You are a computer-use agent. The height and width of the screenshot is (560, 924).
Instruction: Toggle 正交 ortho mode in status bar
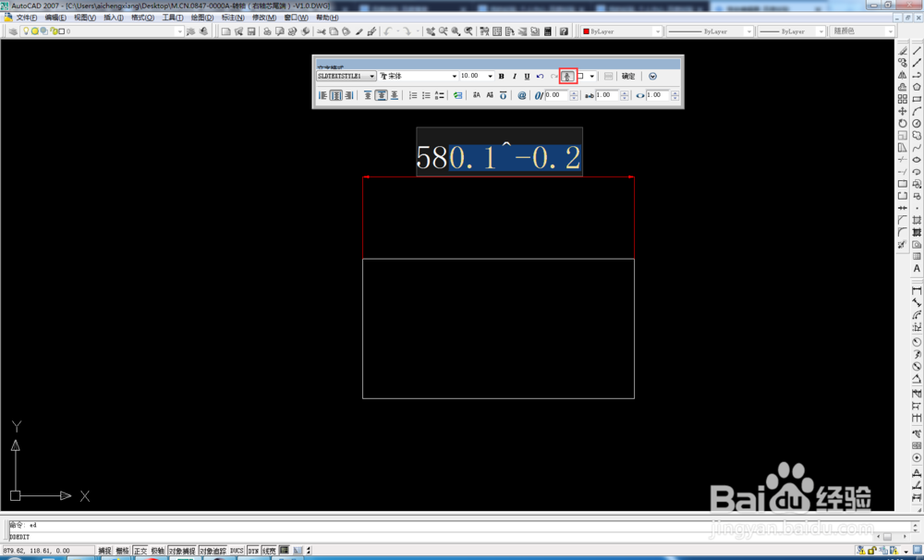coord(140,551)
